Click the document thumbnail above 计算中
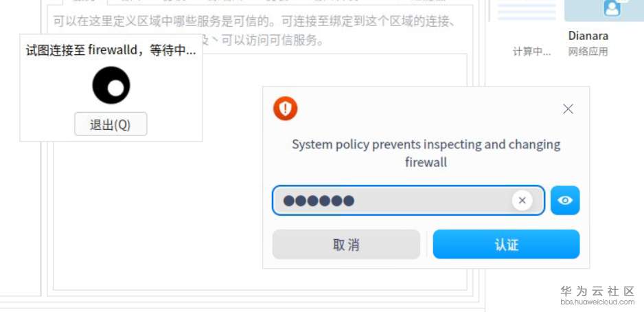Viewport: 644px width, 312px height. (525, 10)
